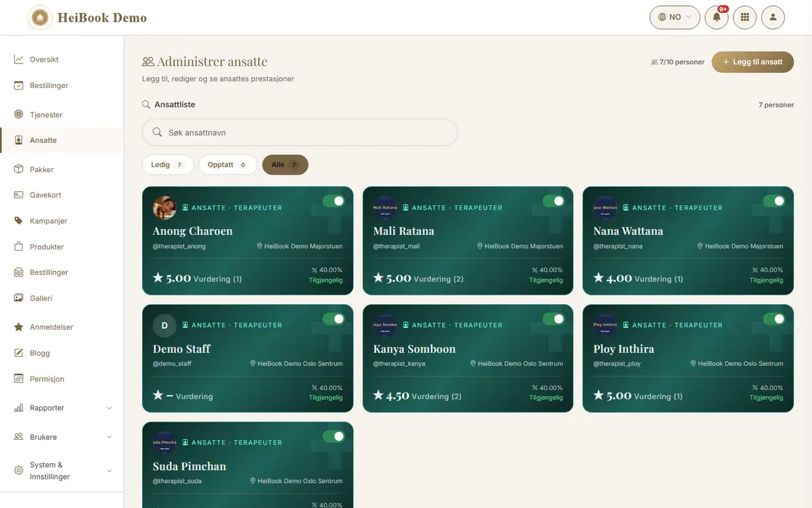Click the Galleri image icon in sidebar
The height and width of the screenshot is (508, 812).
click(x=18, y=298)
